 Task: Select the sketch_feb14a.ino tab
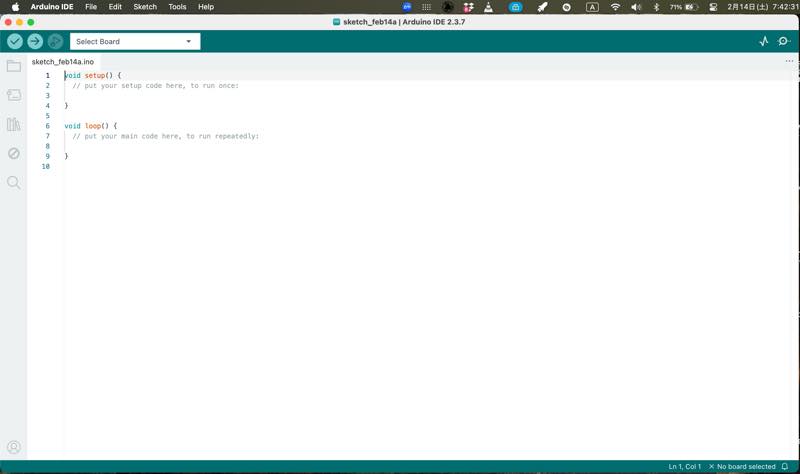63,62
